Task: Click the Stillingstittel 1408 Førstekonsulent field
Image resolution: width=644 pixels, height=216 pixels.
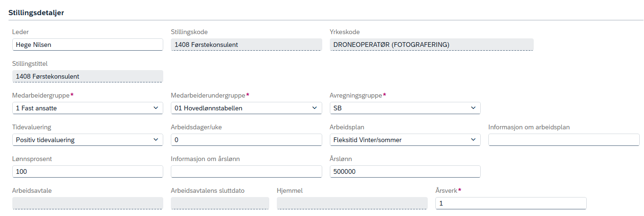Action: [88, 76]
